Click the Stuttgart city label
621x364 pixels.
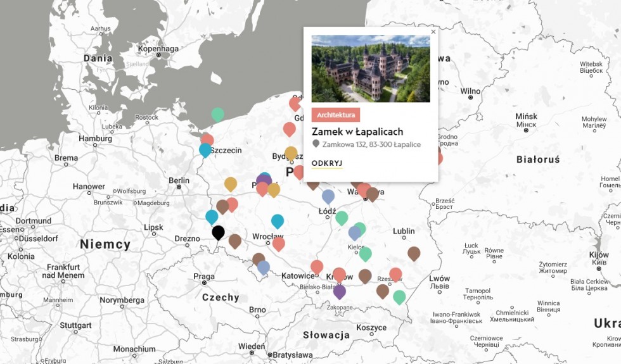[75, 325]
